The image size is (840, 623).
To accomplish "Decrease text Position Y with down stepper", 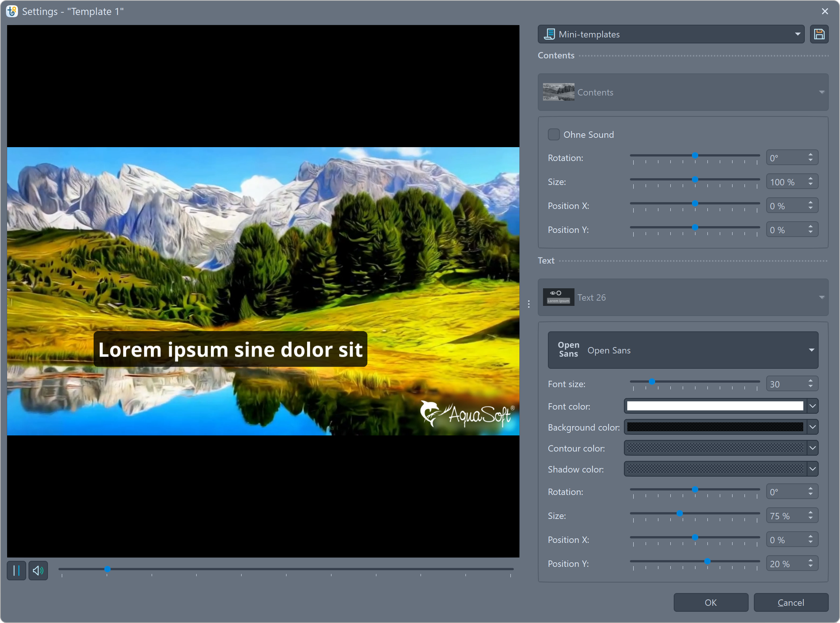I will point(810,566).
